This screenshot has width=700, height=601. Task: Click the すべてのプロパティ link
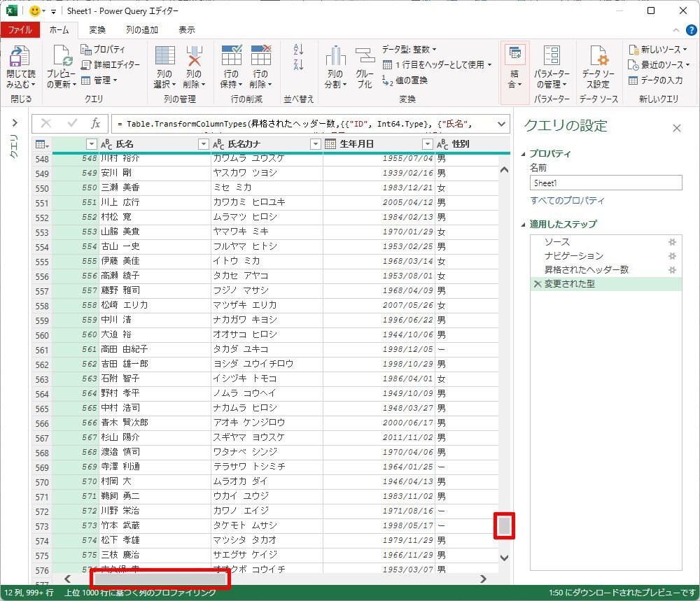click(568, 201)
